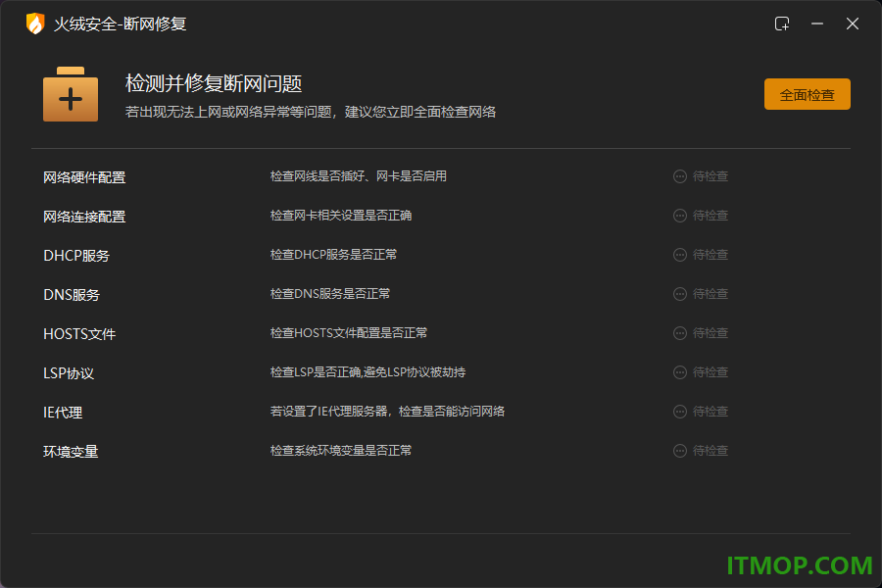
Task: Click the window title 火绒安全-断网修复
Action: (x=120, y=24)
